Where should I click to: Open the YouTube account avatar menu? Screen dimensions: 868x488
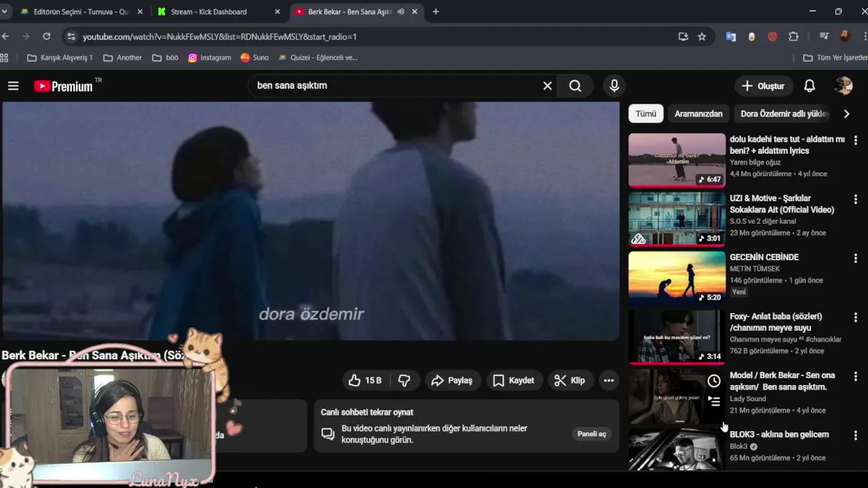[844, 86]
